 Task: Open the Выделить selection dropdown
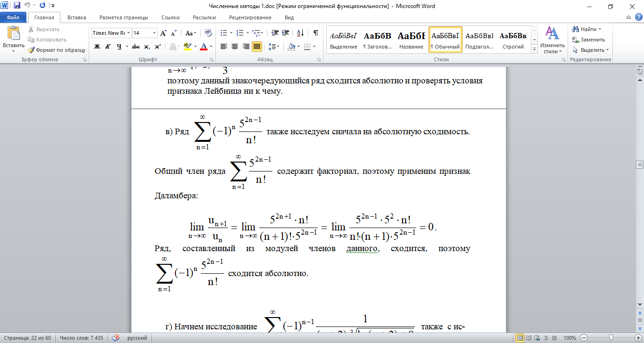click(x=591, y=50)
